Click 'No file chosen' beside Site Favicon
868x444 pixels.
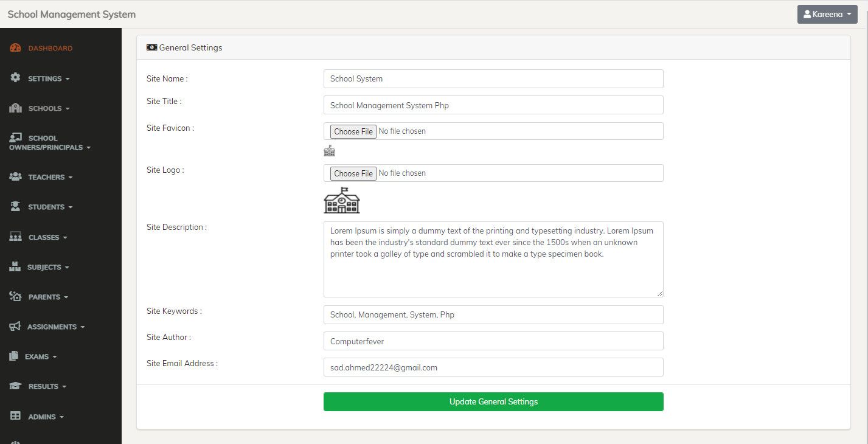click(402, 131)
